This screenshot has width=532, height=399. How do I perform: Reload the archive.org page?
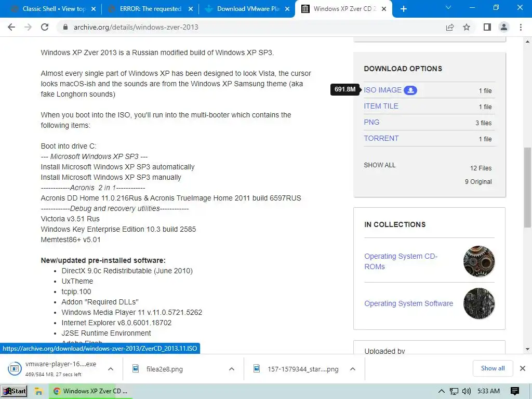coord(45,27)
